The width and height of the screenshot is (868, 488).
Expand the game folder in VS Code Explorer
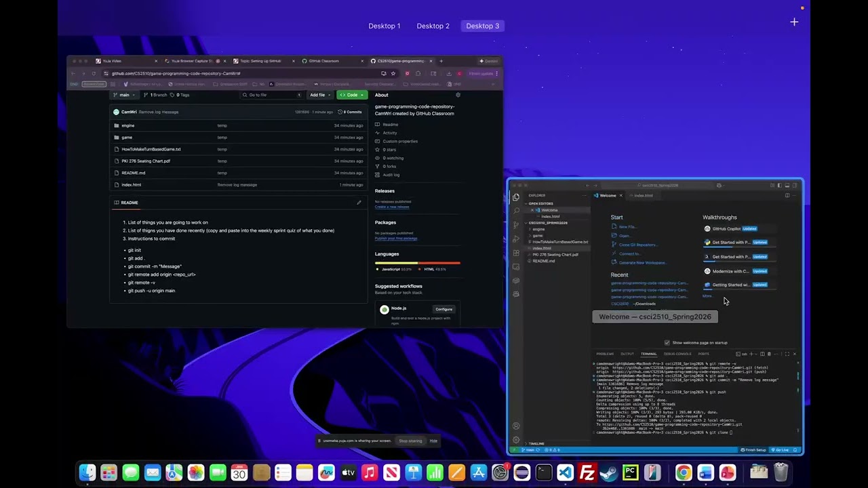(x=538, y=235)
